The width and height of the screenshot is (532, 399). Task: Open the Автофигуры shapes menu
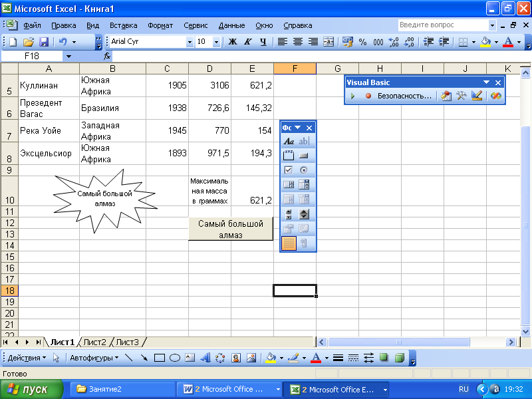point(94,358)
